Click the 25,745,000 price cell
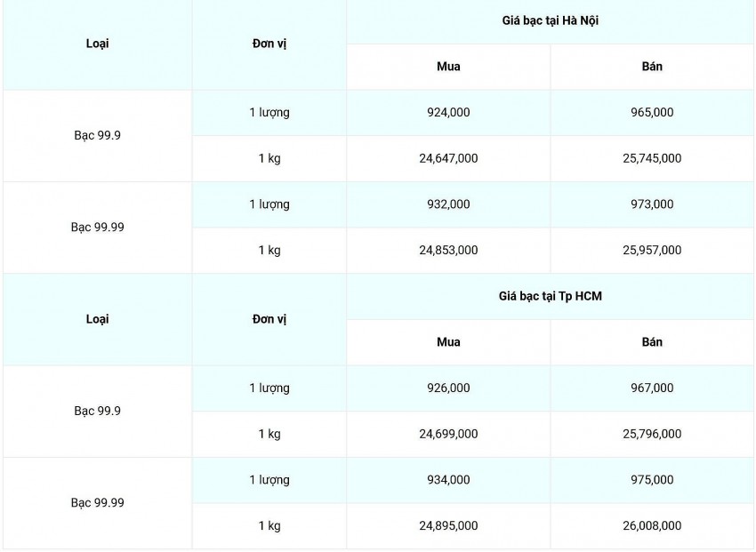Screen dimensions: 756x552 click(652, 158)
